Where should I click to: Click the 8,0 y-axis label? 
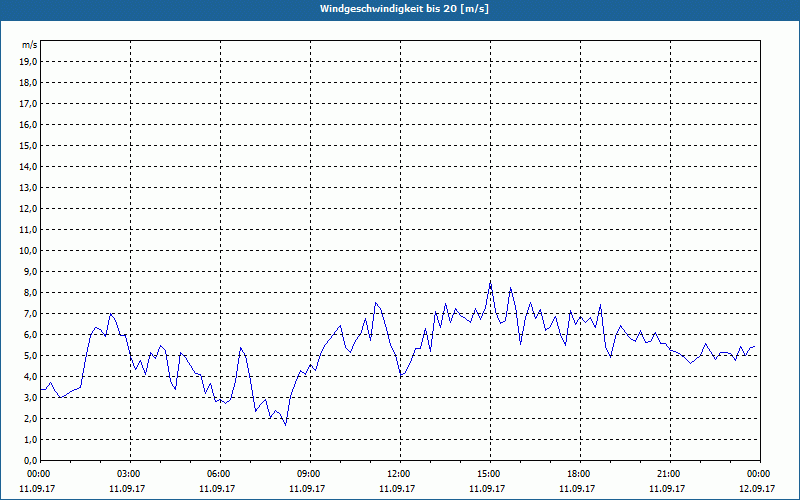(x=30, y=293)
